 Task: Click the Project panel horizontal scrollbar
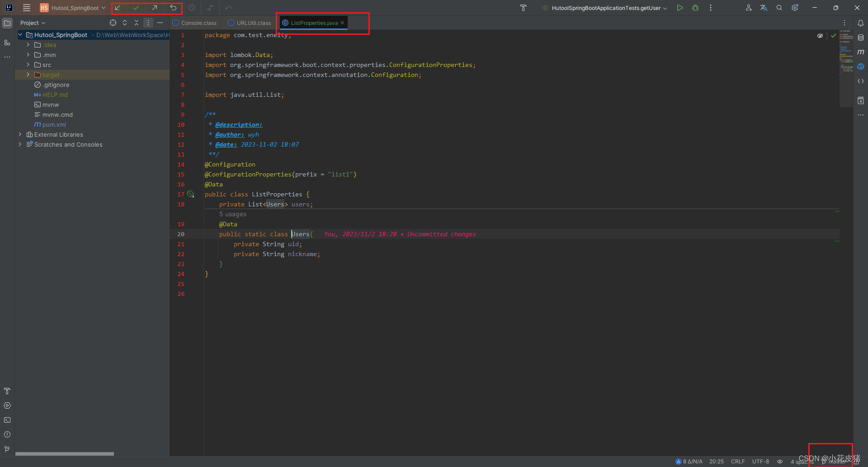tap(65, 454)
